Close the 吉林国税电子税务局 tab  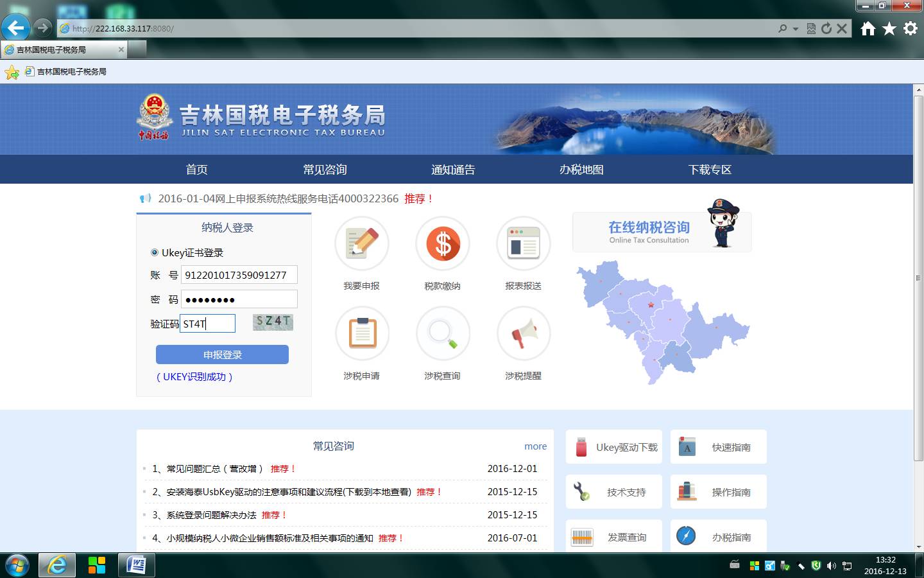(x=121, y=49)
